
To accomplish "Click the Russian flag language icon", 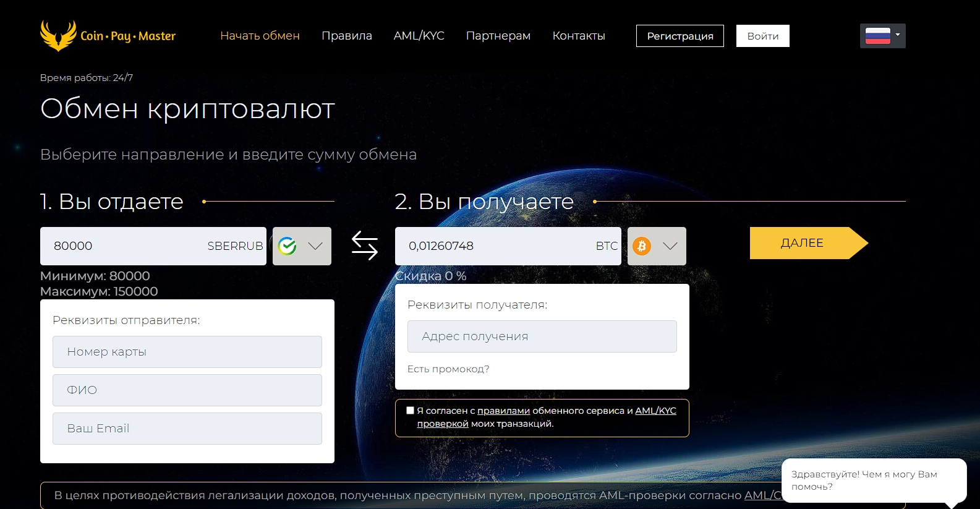I will [x=877, y=36].
